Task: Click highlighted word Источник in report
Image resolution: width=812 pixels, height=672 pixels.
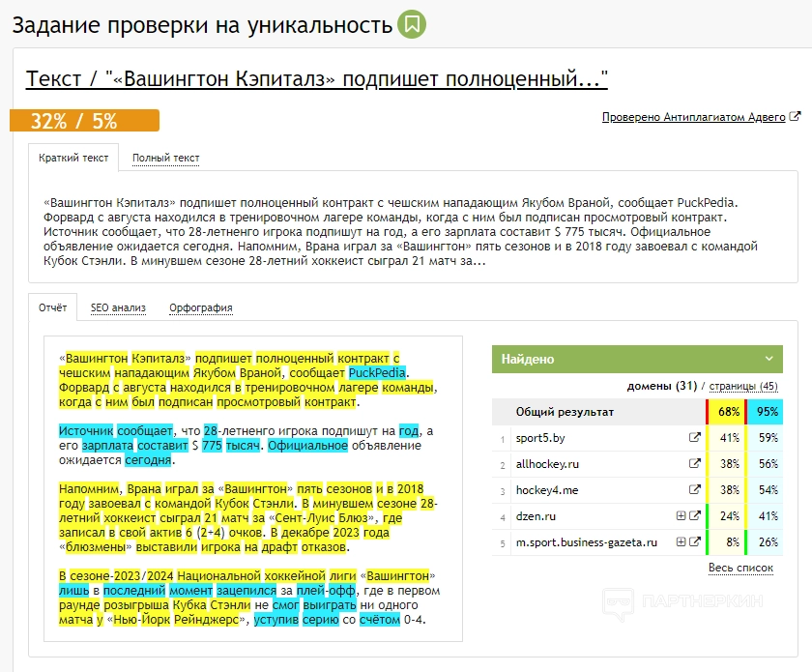Action: coord(86,430)
